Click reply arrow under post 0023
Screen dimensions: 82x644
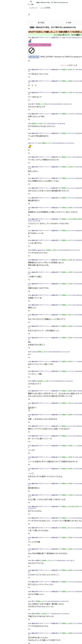[29, 301]
